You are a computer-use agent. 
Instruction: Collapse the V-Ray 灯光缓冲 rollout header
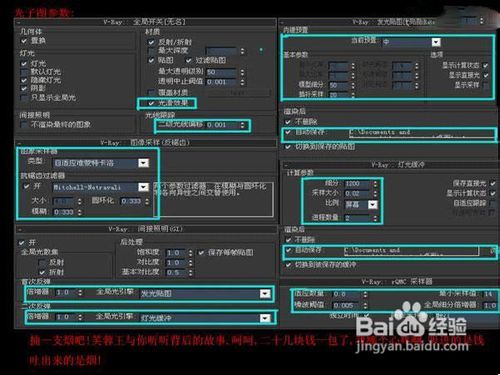coord(388,165)
